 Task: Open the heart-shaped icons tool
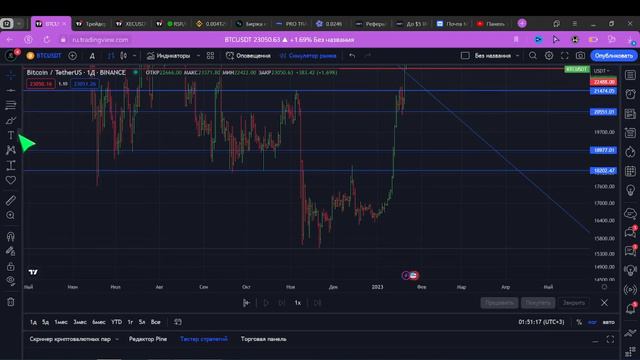(x=11, y=180)
